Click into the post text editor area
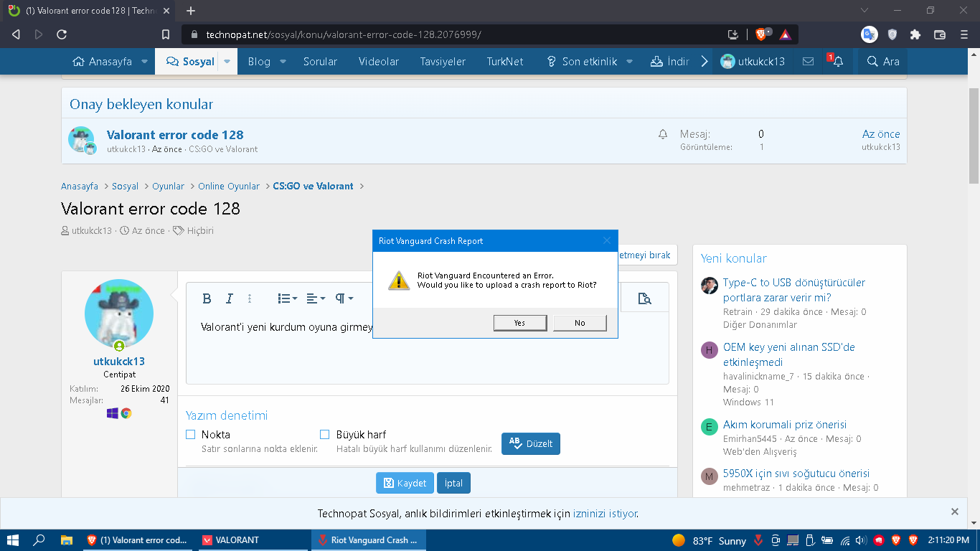Viewport: 980px width, 551px height. [x=427, y=348]
